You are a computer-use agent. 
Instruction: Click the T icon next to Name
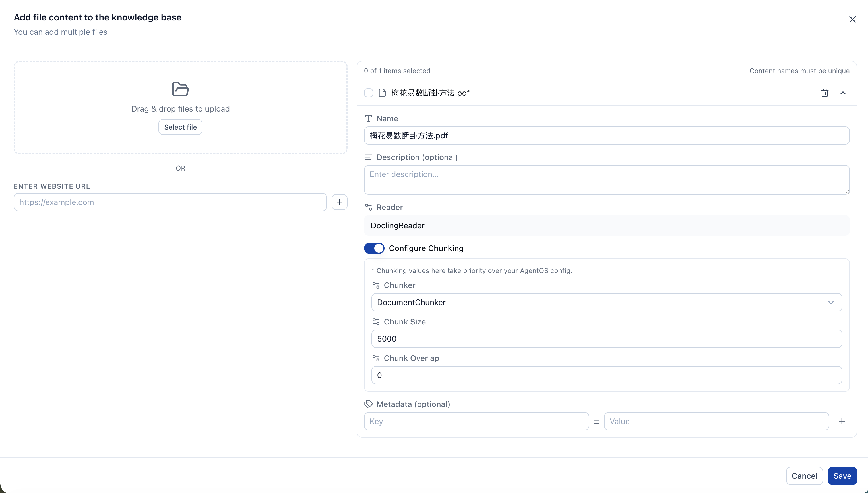click(x=369, y=118)
